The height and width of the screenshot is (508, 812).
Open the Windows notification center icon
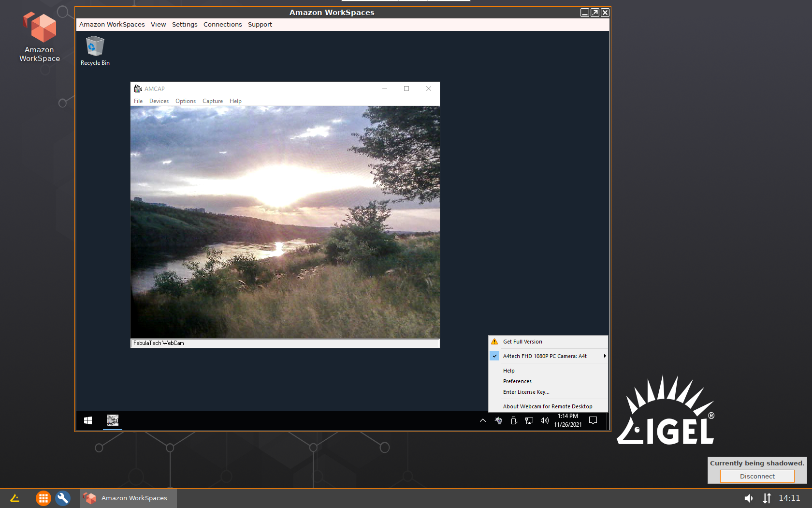[x=593, y=420]
